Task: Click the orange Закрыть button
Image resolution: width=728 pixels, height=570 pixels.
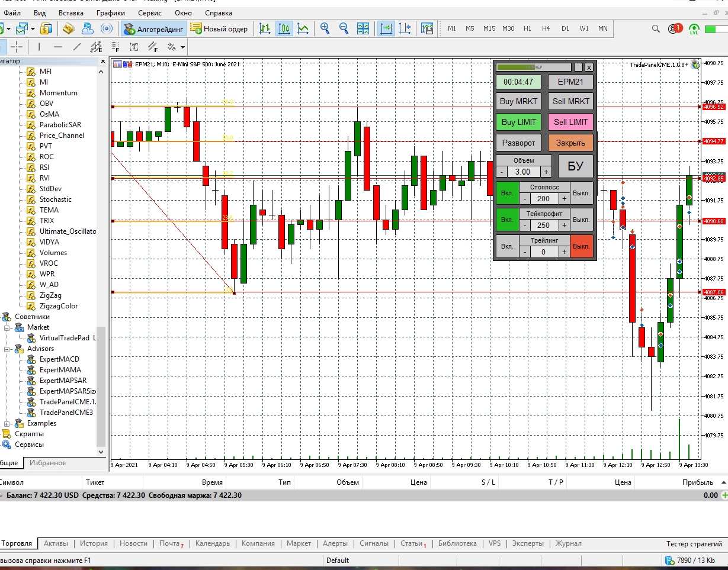Action: point(570,143)
